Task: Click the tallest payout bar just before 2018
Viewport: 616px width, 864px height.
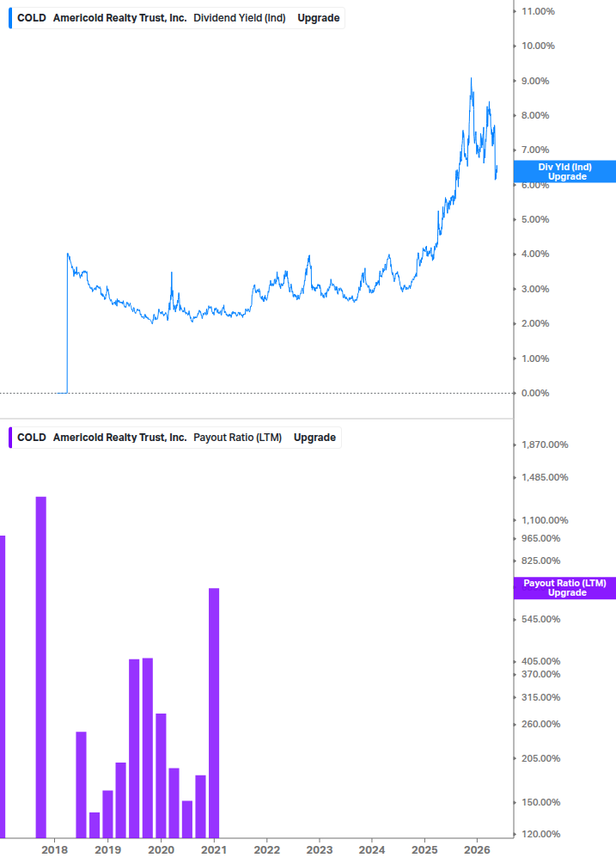Action: pos(40,667)
